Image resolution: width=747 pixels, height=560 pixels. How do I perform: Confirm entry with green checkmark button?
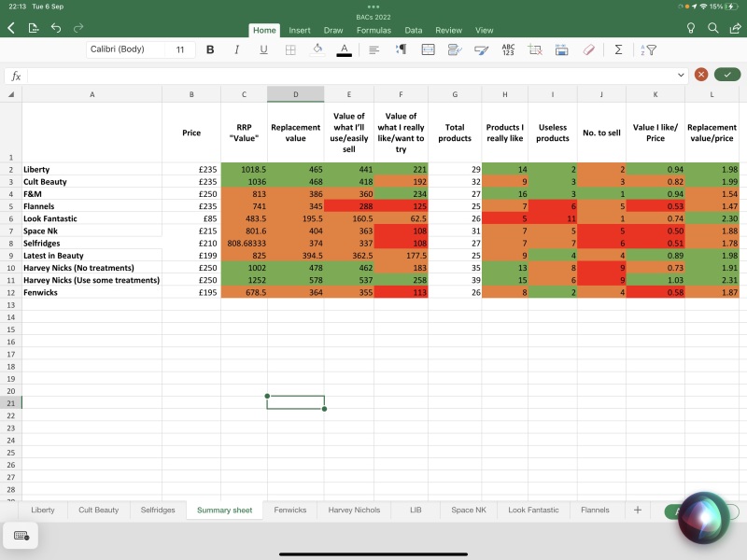pyautogui.click(x=726, y=75)
